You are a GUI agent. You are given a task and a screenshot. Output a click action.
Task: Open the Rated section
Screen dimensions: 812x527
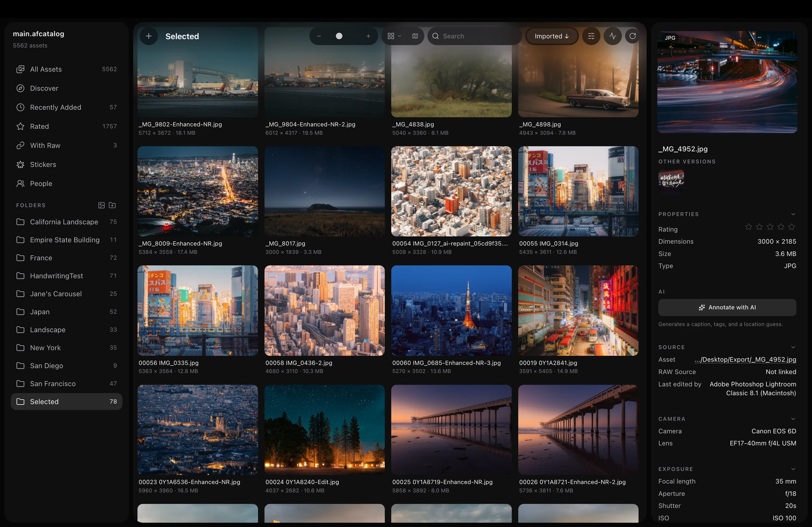coord(67,127)
